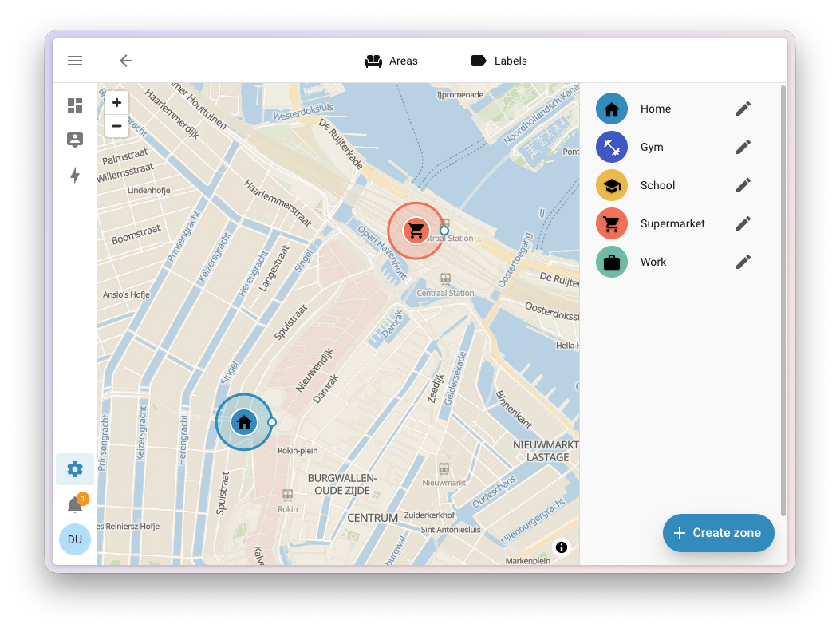Viewport: 840px width, 632px height.
Task: Click the Home zone marker on map
Action: [244, 422]
